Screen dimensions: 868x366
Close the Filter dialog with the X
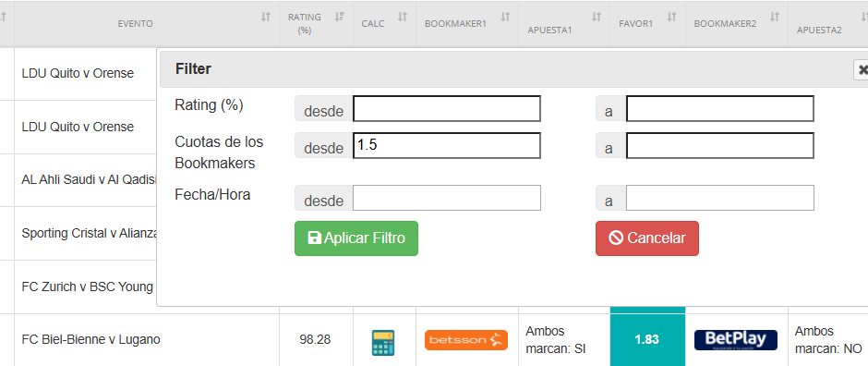click(862, 69)
